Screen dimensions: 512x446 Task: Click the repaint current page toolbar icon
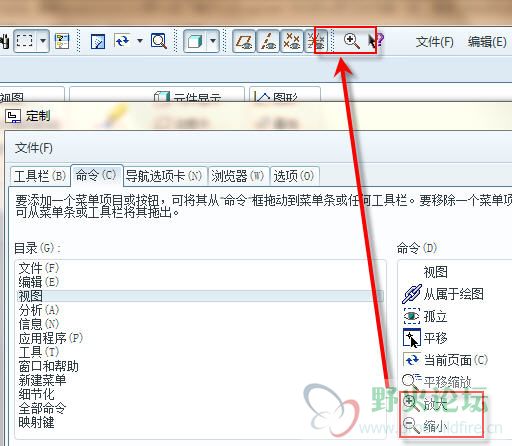tap(122, 41)
